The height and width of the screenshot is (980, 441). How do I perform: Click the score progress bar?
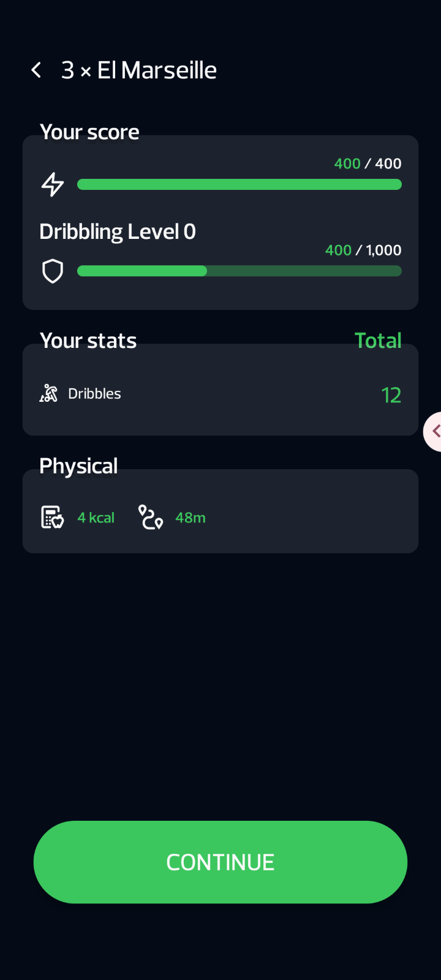pos(239,184)
